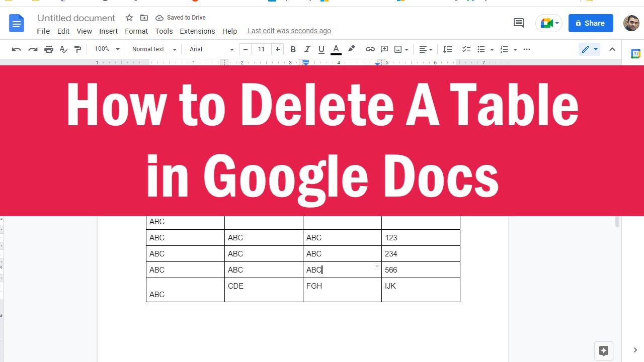Image resolution: width=644 pixels, height=362 pixels.
Task: Click the cell containing 234
Action: pos(421,254)
